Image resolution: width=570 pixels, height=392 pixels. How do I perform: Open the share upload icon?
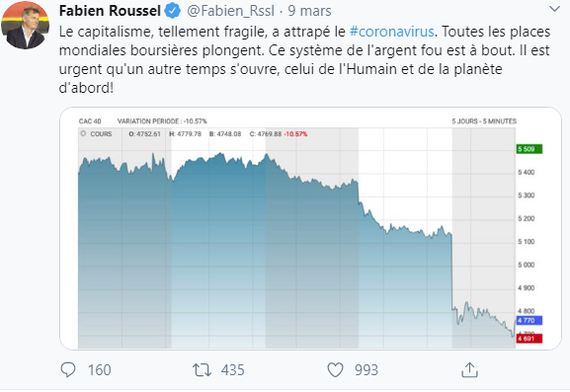469,370
